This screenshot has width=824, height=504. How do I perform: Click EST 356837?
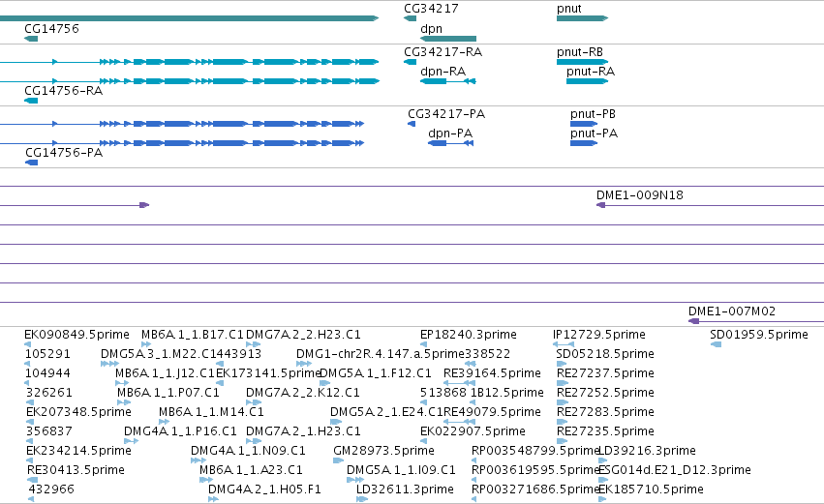tap(48, 431)
